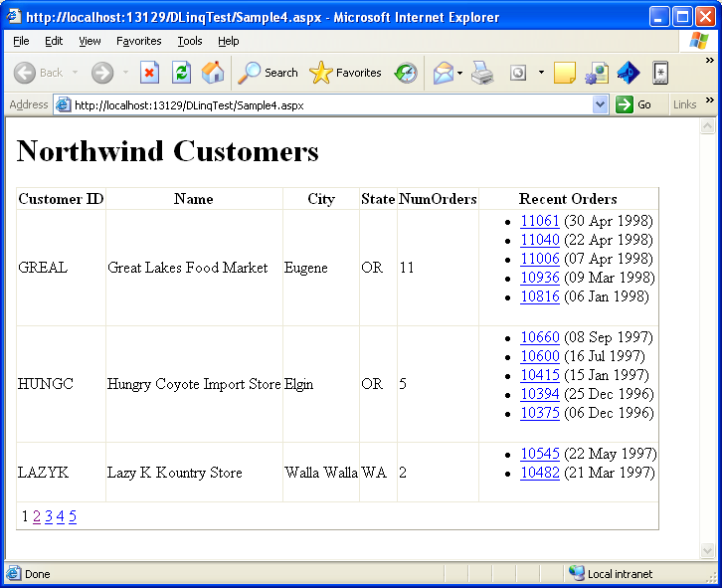
Task: Click the Edit page toolbar icon
Action: click(518, 73)
